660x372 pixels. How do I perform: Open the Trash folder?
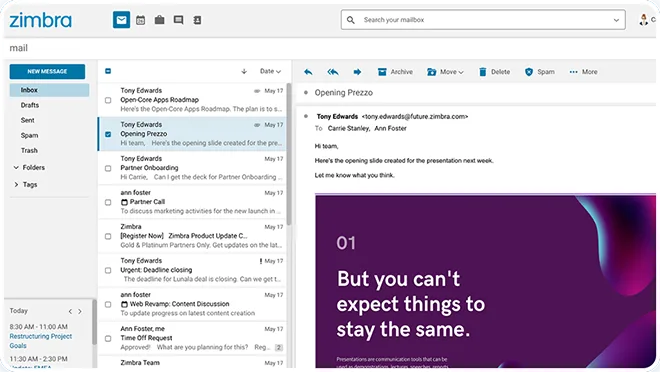[29, 151]
